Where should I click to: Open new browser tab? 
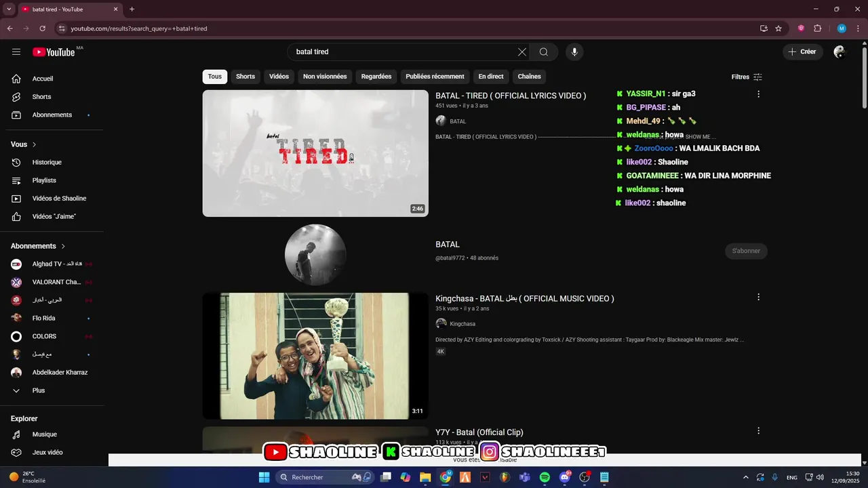tap(132, 9)
